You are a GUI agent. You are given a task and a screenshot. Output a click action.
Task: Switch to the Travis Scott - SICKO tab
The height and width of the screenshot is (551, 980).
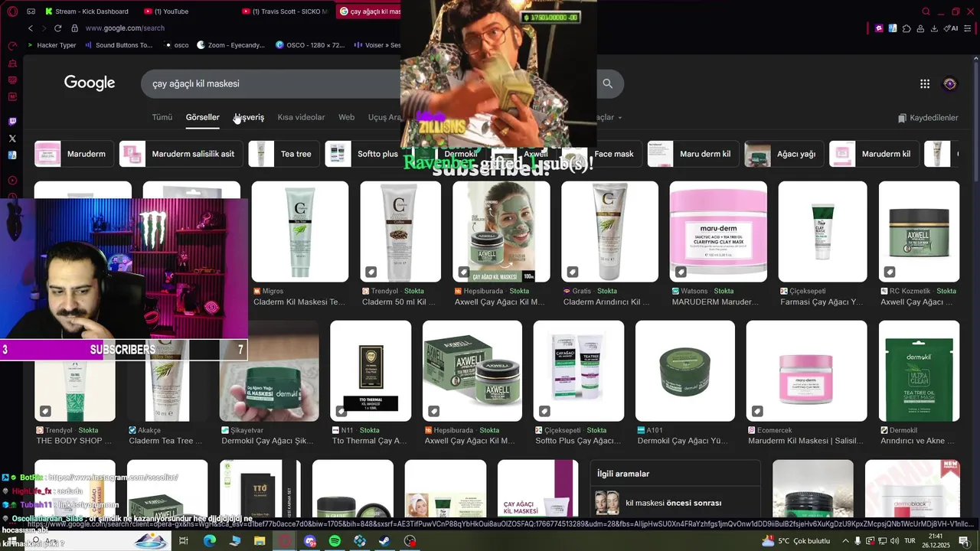tap(285, 11)
